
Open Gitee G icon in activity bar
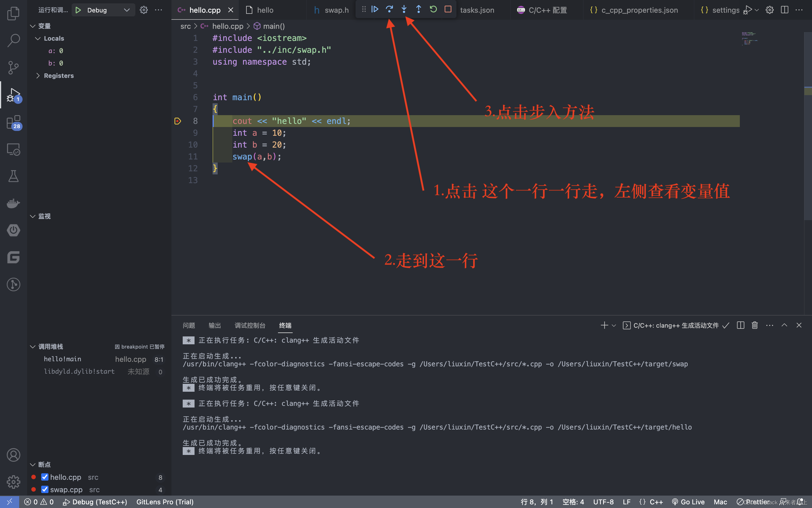(14, 257)
